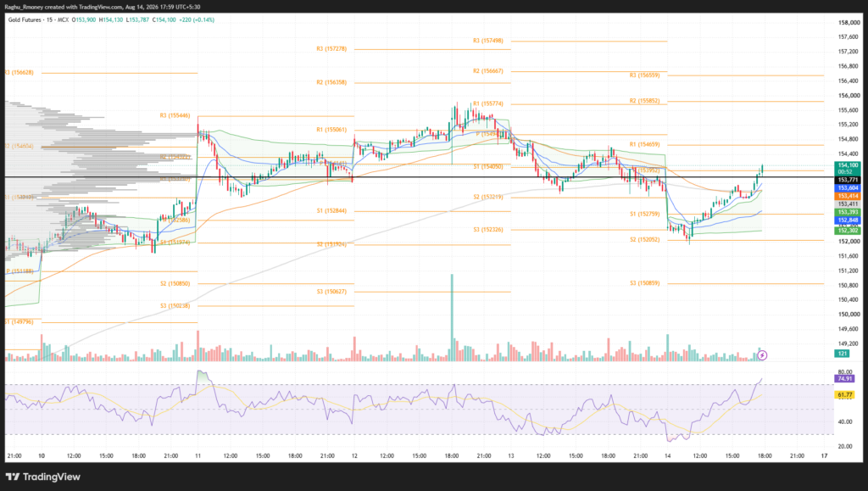
Task: Click date label 10 on time axis
Action: [x=42, y=456]
